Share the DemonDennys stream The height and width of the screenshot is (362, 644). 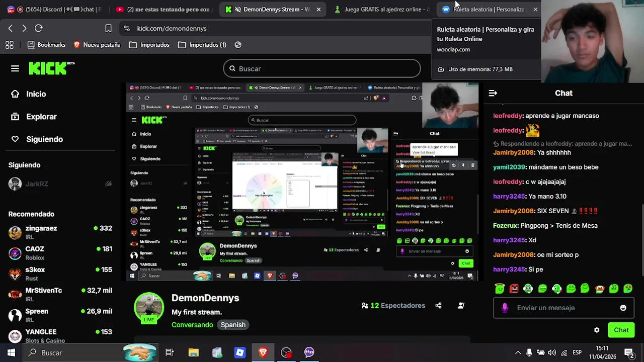pyautogui.click(x=438, y=305)
